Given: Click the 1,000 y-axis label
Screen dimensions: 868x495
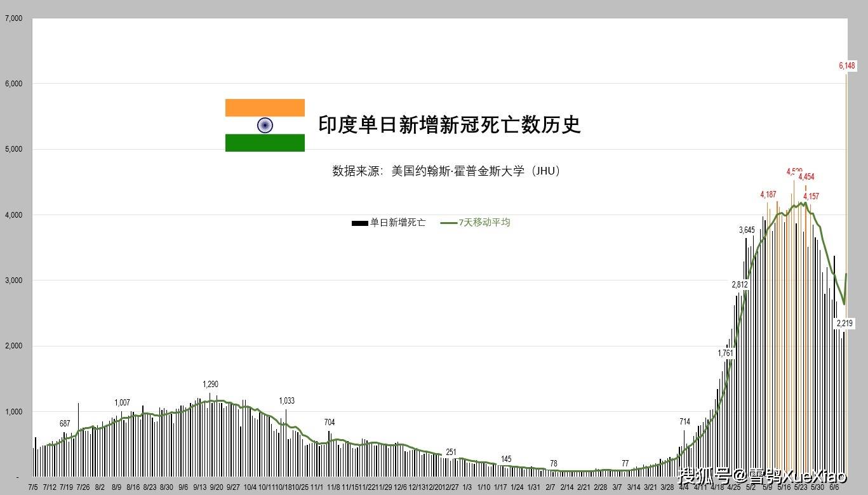Looking at the screenshot, I should pos(13,412).
